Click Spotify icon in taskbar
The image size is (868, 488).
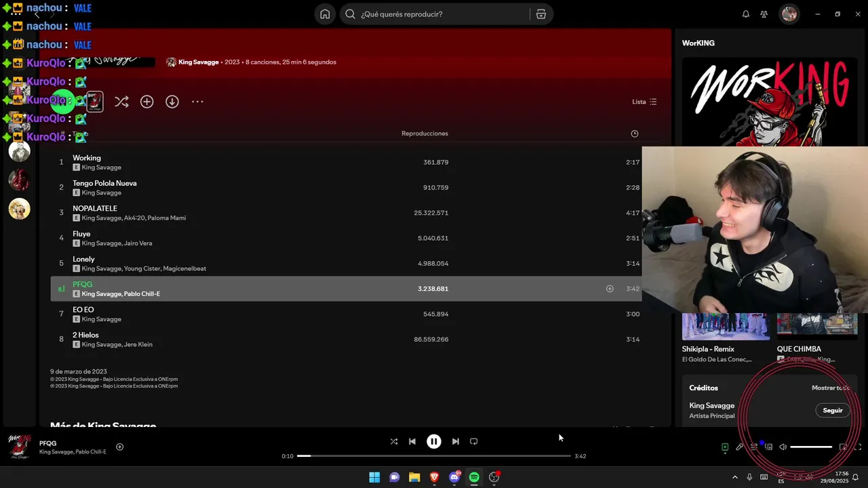pos(474,477)
